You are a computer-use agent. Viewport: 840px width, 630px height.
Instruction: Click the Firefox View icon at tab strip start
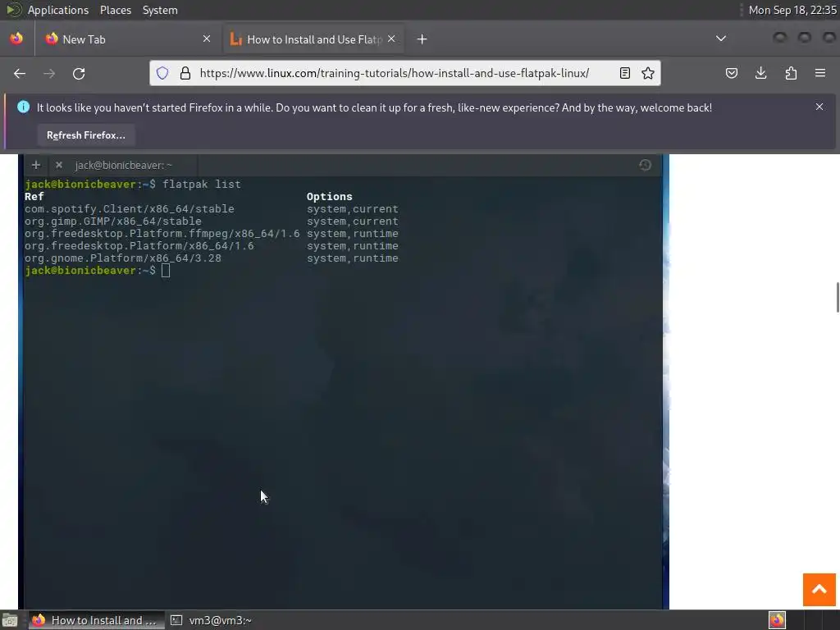[x=16, y=39]
